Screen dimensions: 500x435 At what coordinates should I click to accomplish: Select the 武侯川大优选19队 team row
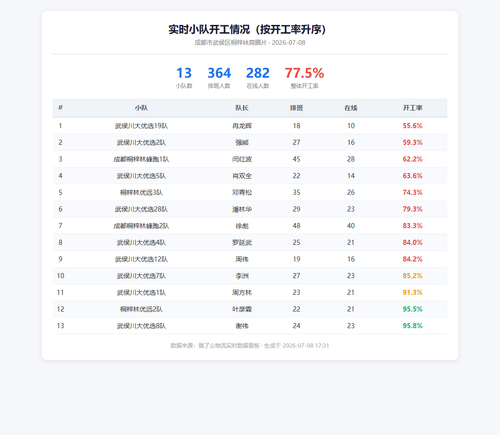[x=250, y=126]
